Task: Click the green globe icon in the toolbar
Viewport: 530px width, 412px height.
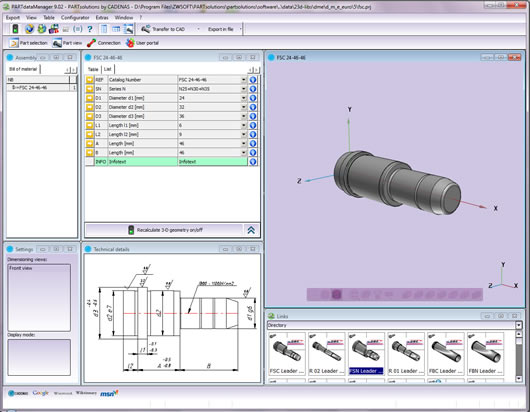Action: [x=42, y=29]
